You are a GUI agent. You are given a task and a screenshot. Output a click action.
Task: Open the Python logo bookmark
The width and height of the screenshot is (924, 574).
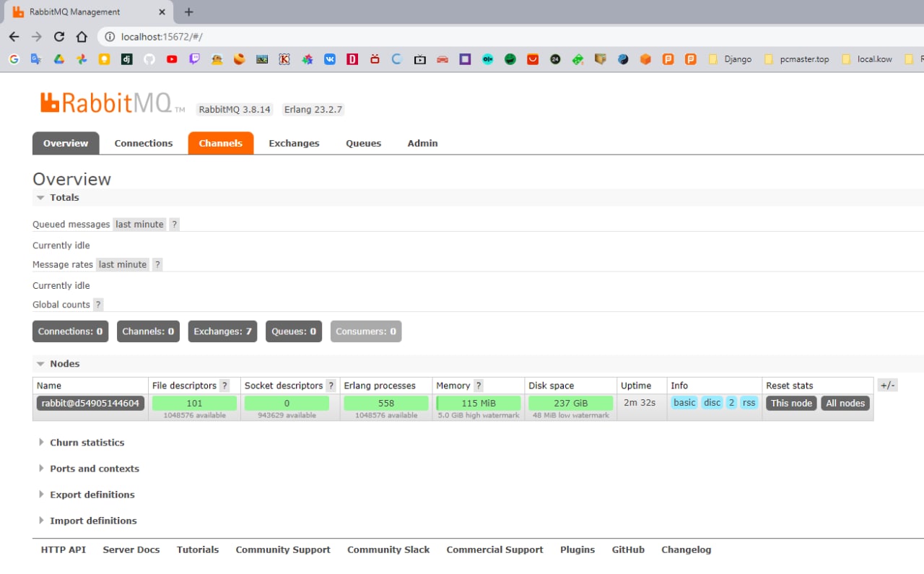[x=623, y=59]
